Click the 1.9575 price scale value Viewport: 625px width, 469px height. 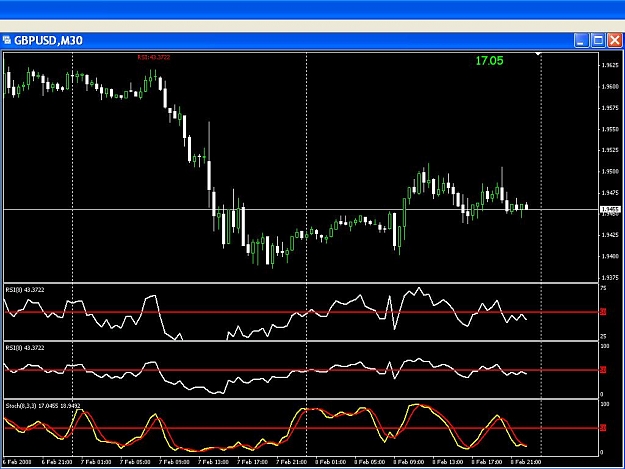point(611,108)
